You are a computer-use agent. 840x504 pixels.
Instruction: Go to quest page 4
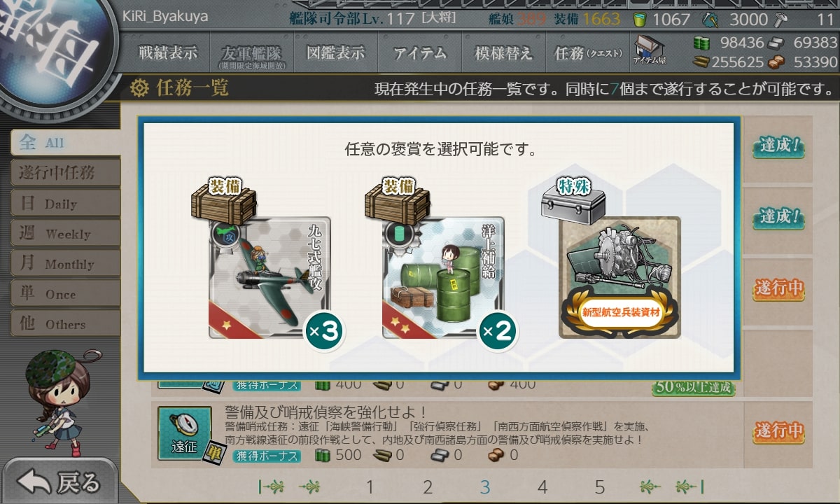coord(542,487)
